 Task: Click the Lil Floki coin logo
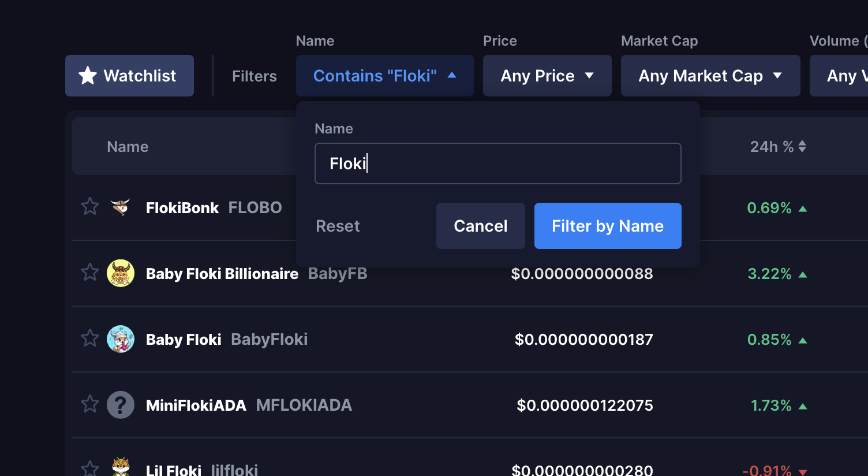[x=121, y=467]
